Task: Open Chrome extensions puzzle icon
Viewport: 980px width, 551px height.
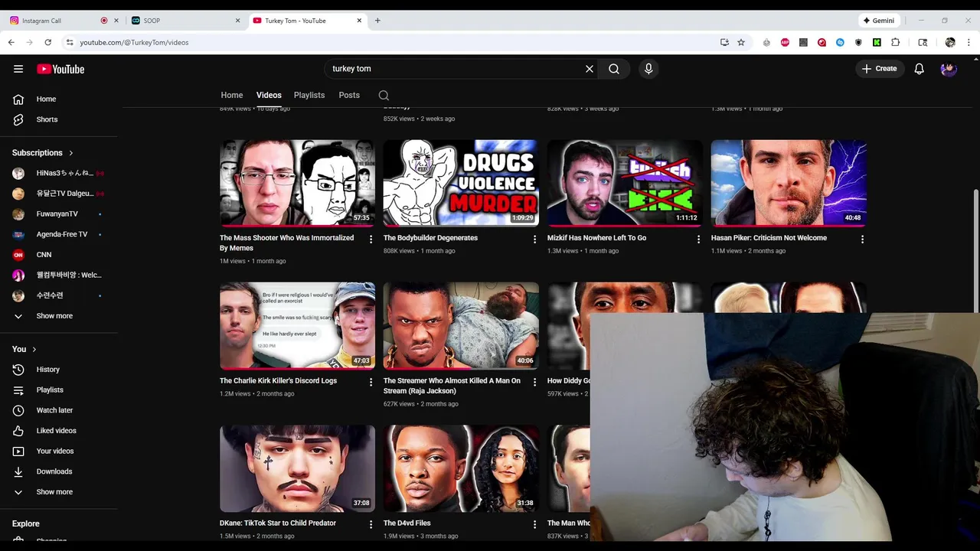Action: (x=895, y=42)
